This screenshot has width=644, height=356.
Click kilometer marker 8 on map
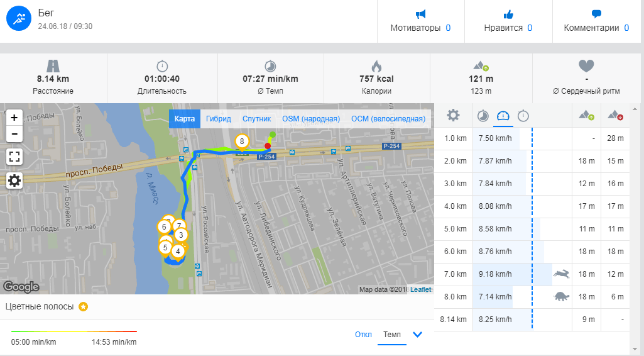tap(241, 142)
